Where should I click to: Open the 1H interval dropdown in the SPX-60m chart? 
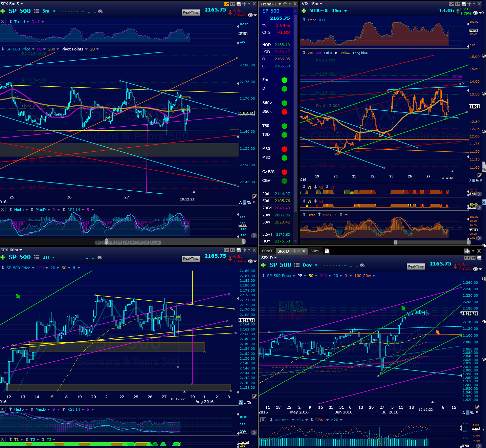click(53, 257)
